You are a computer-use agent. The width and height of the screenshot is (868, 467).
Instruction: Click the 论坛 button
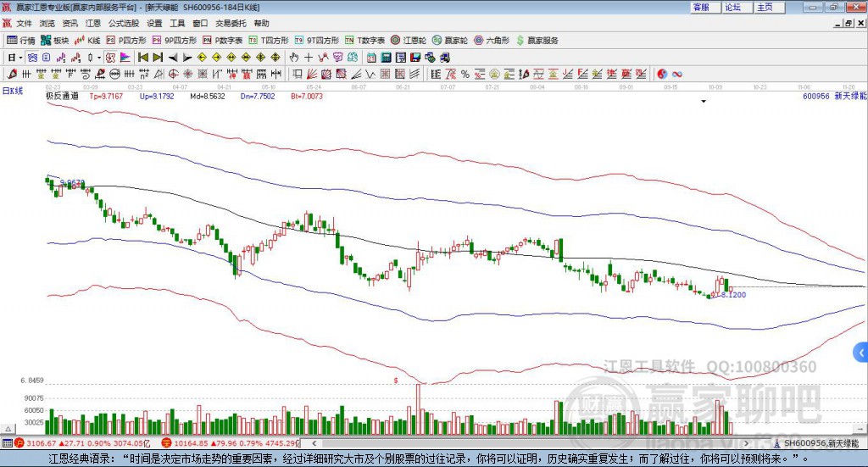click(737, 7)
